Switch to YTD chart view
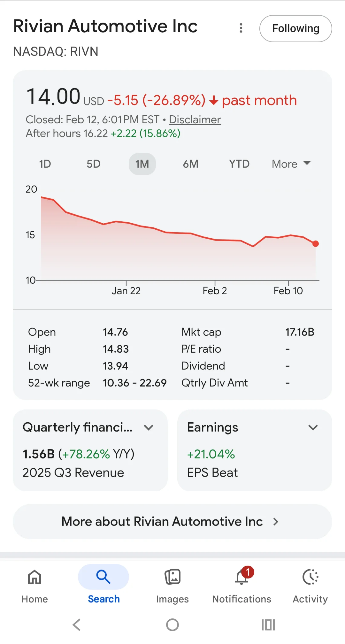 [x=239, y=164]
